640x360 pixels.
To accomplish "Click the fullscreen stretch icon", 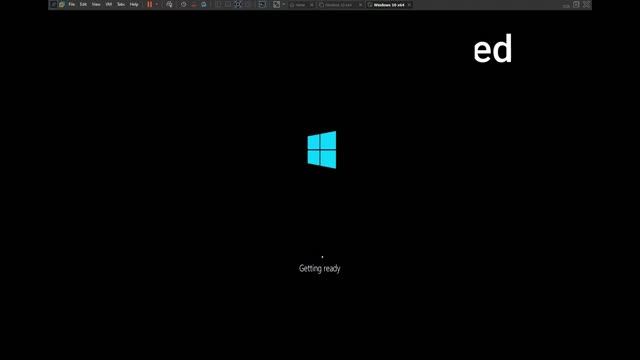I will click(276, 4).
